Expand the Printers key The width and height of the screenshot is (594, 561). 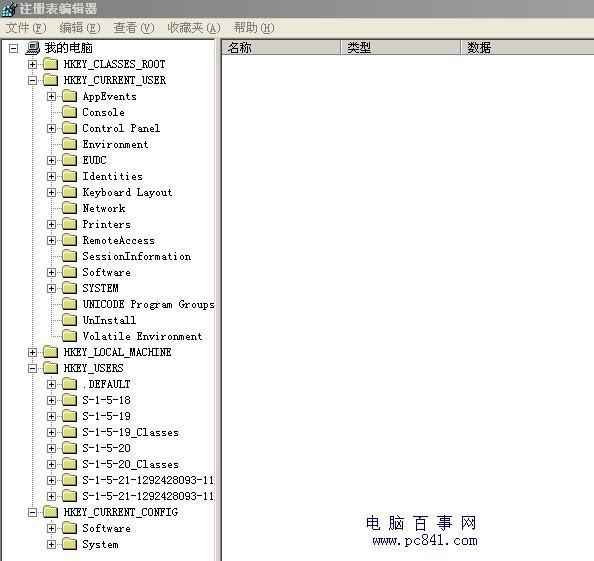tap(52, 224)
